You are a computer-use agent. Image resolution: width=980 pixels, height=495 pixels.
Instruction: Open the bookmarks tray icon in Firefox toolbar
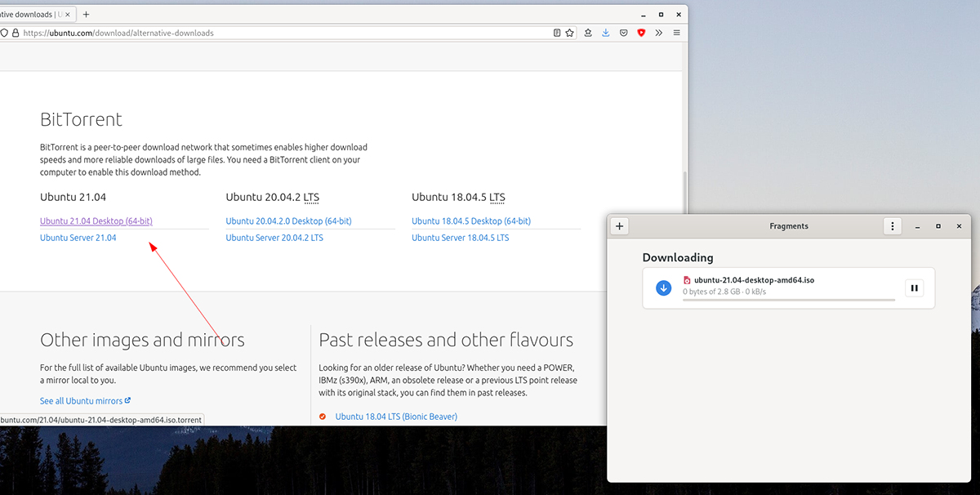[x=588, y=33]
